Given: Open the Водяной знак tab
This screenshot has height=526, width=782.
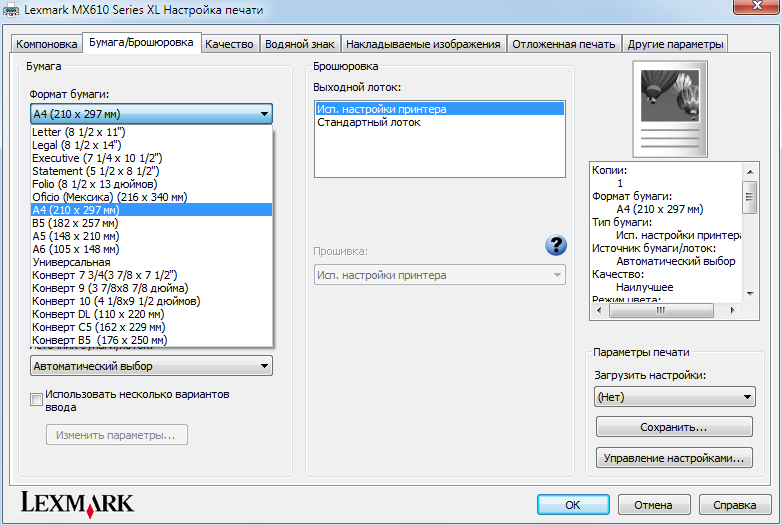Looking at the screenshot, I should click(300, 44).
